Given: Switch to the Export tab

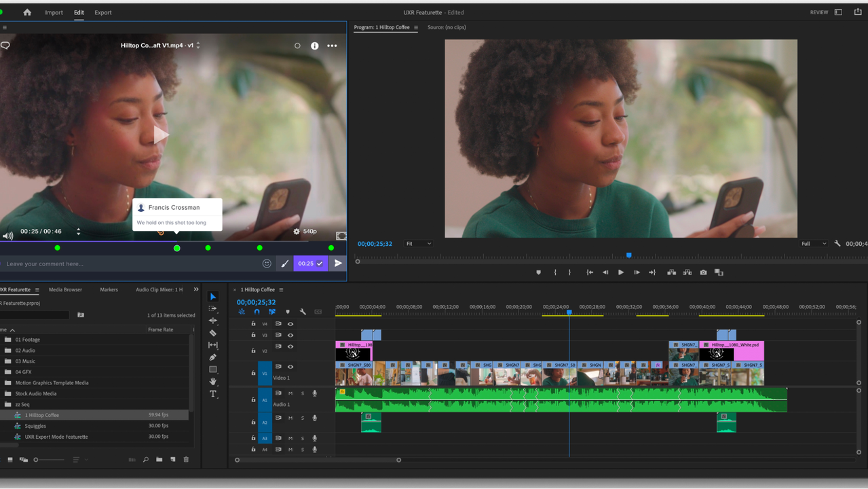Looking at the screenshot, I should [x=103, y=12].
